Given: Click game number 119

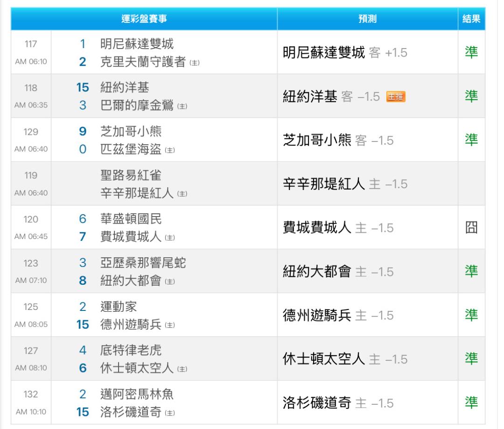Looking at the screenshot, I should point(31,176).
